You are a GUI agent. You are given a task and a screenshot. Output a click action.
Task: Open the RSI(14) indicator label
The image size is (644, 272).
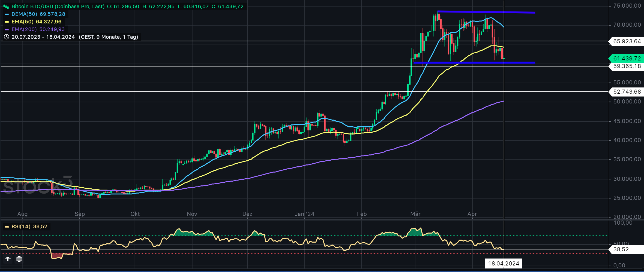[x=21, y=227]
